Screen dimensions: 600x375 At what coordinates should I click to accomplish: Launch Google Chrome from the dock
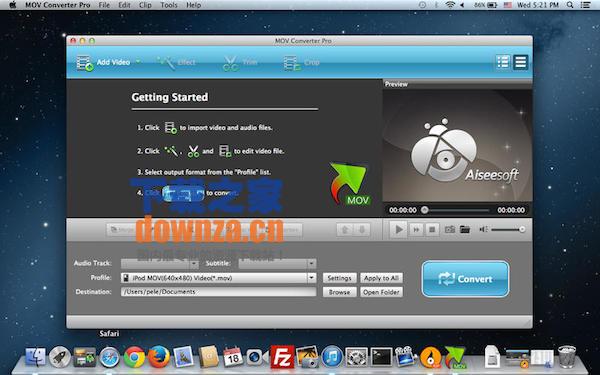click(134, 357)
